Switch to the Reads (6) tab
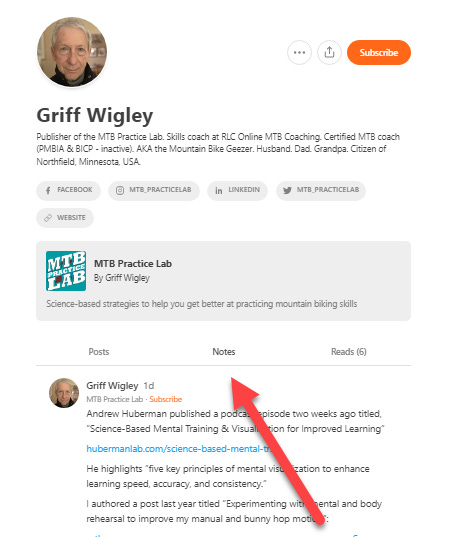Screen dimensions: 461x537 [x=349, y=352]
